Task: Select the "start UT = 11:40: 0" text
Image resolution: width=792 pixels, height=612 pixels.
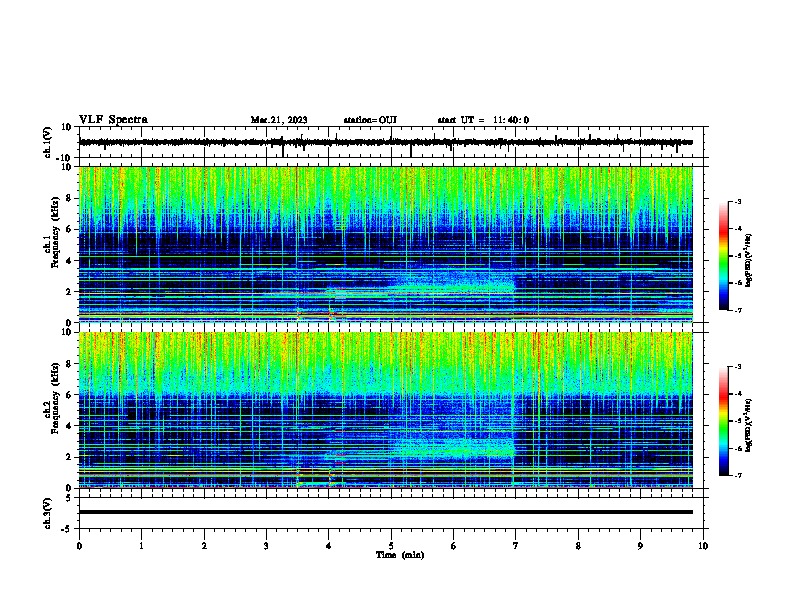Action: coord(483,120)
